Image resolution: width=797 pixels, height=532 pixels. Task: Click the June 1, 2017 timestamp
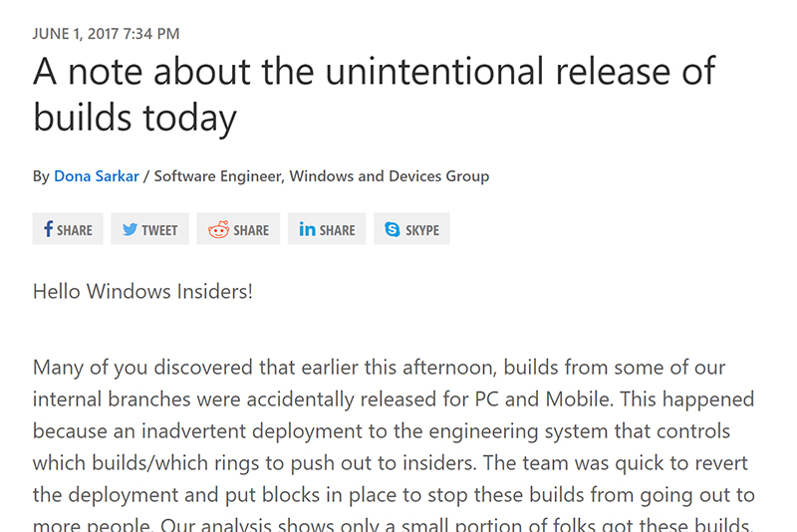[107, 34]
